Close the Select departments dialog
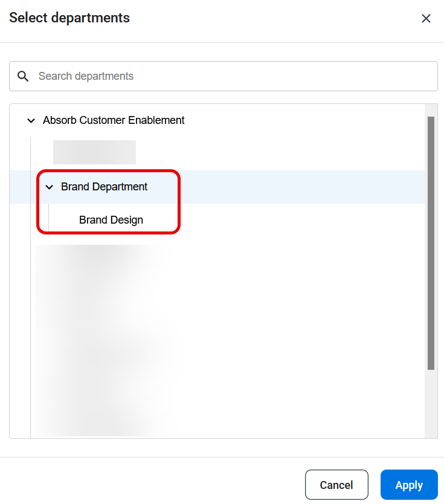 426,18
